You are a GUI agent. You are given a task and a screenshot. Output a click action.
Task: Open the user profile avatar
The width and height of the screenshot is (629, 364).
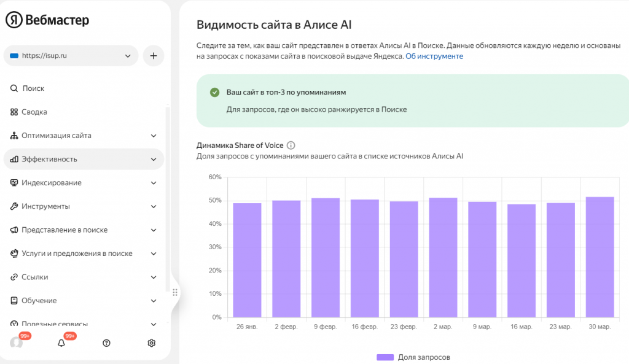(16, 343)
